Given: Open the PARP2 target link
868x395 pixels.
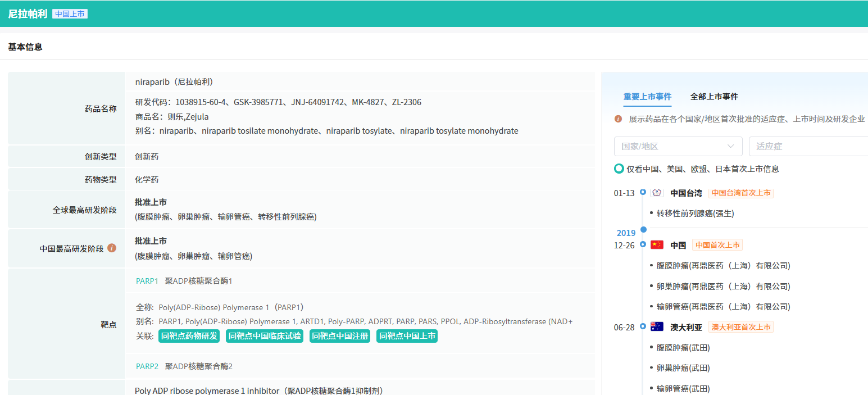Looking at the screenshot, I should coord(147,366).
